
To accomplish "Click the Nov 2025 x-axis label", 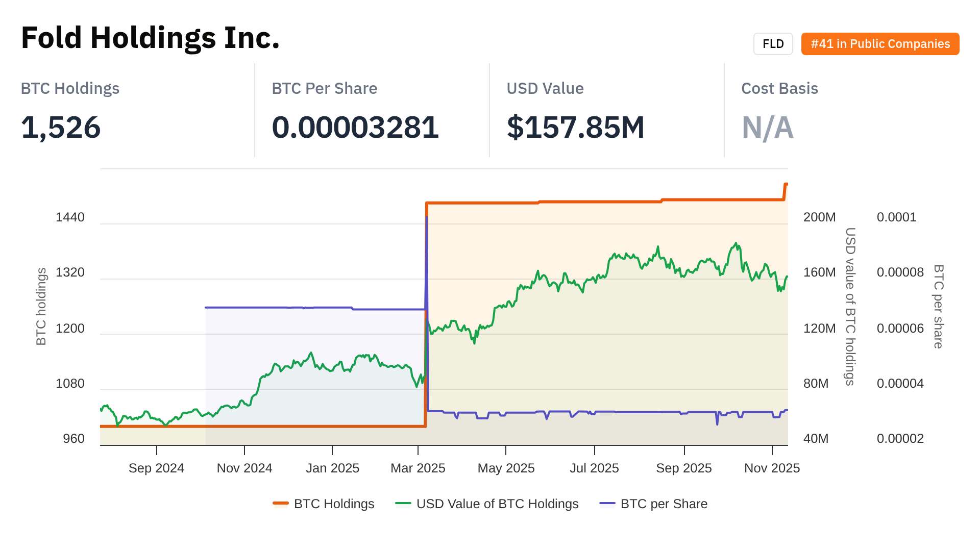I will 772,468.
